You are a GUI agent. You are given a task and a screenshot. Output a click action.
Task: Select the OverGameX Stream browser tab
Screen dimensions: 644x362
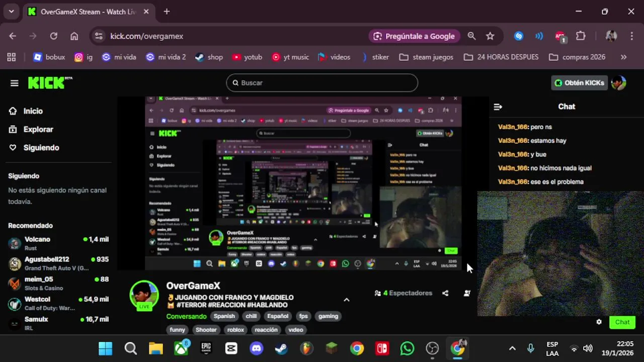tap(88, 12)
